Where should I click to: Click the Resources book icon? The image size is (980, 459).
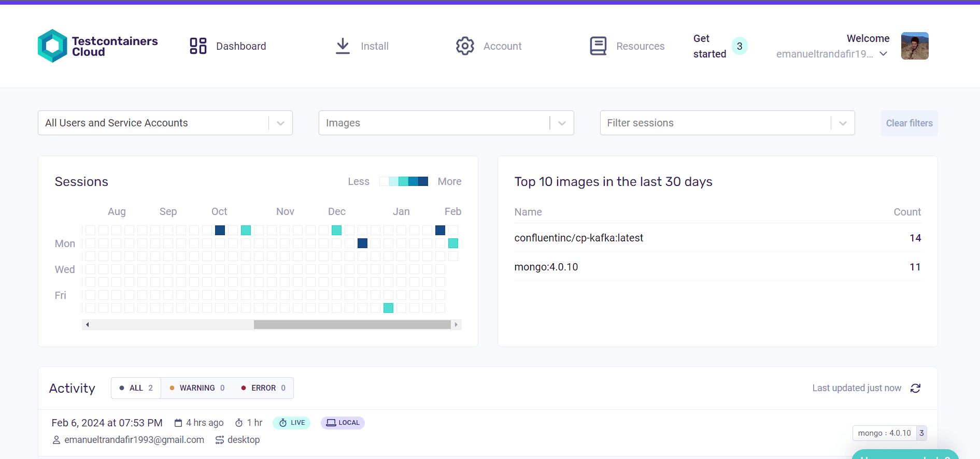click(x=598, y=46)
